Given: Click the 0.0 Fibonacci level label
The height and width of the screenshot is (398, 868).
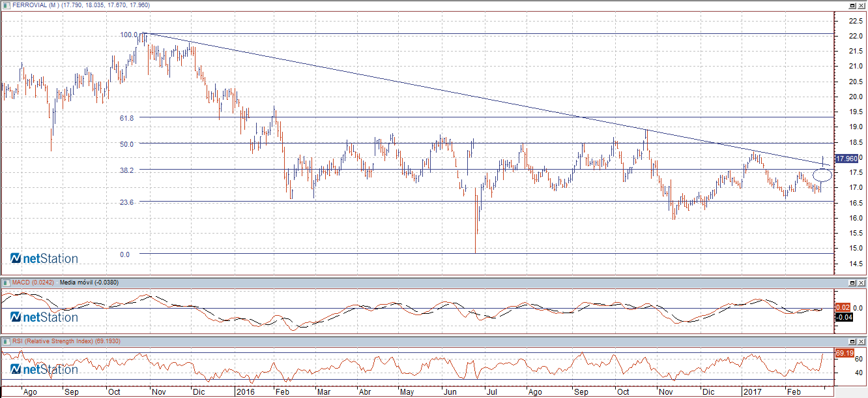Looking at the screenshot, I should tap(125, 254).
